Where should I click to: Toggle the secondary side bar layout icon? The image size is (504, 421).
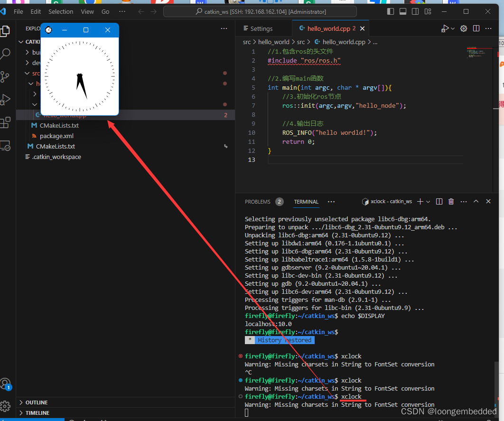pyautogui.click(x=415, y=11)
